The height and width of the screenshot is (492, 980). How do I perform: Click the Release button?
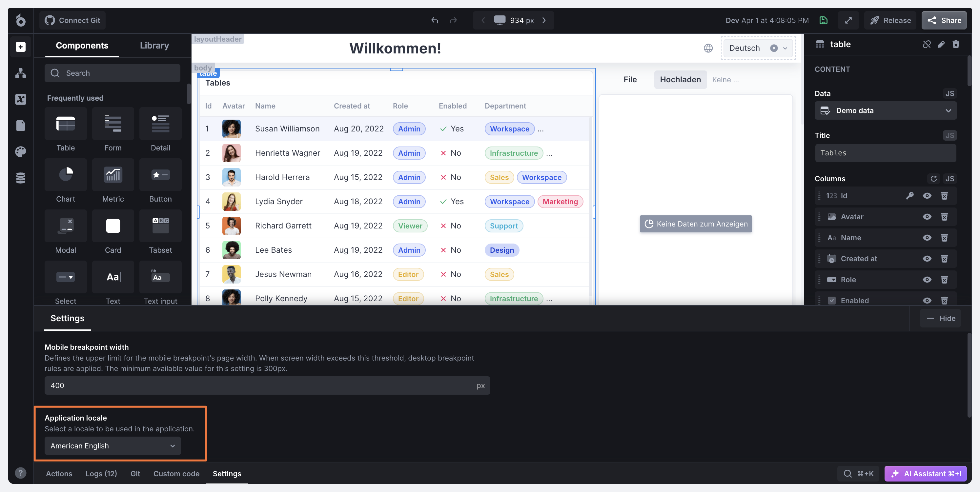(890, 20)
